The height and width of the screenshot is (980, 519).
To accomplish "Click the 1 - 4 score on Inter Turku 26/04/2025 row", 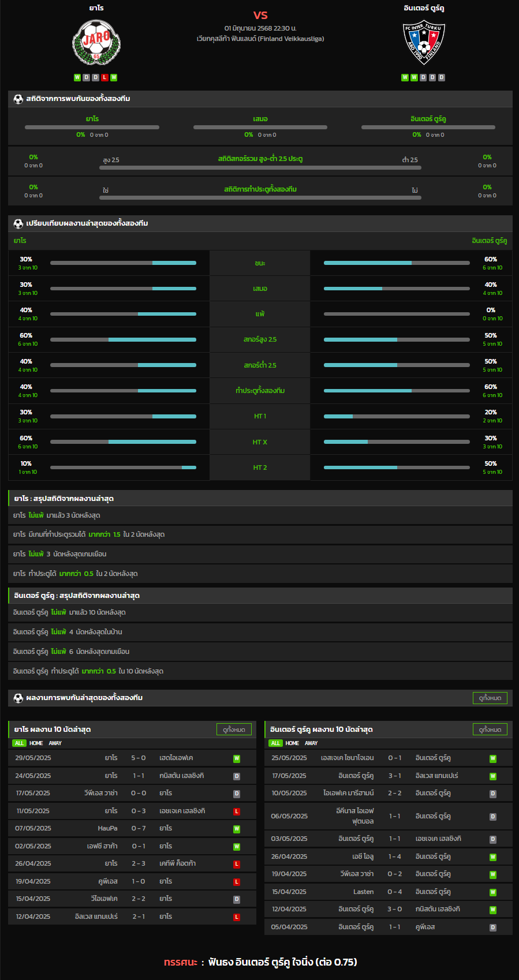I will (x=395, y=856).
